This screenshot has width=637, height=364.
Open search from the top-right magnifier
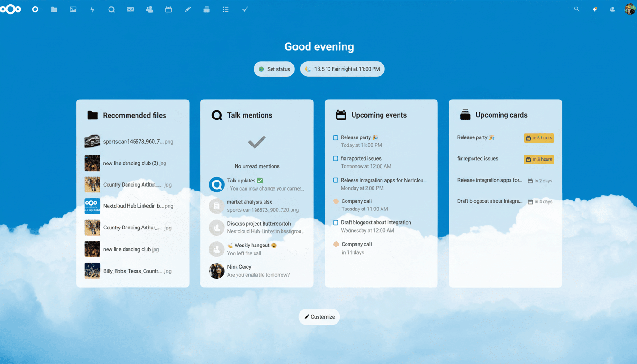click(x=576, y=9)
